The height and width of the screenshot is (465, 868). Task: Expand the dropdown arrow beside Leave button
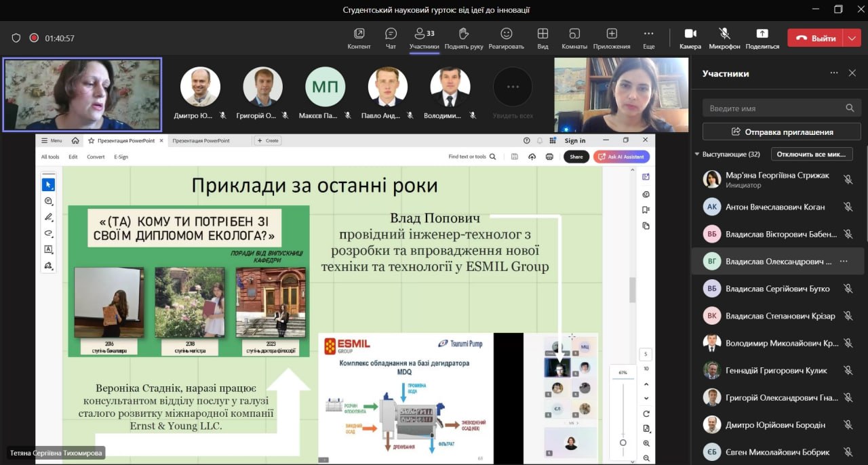click(x=852, y=38)
